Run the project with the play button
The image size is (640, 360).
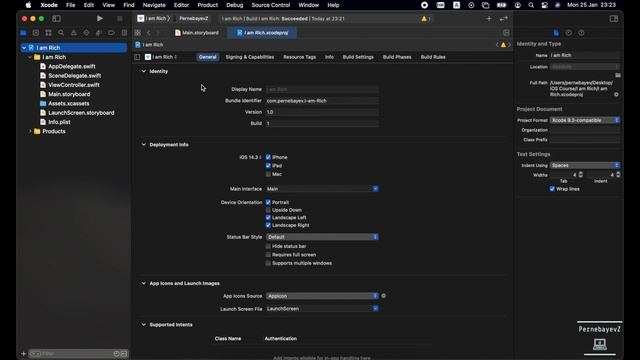100,18
